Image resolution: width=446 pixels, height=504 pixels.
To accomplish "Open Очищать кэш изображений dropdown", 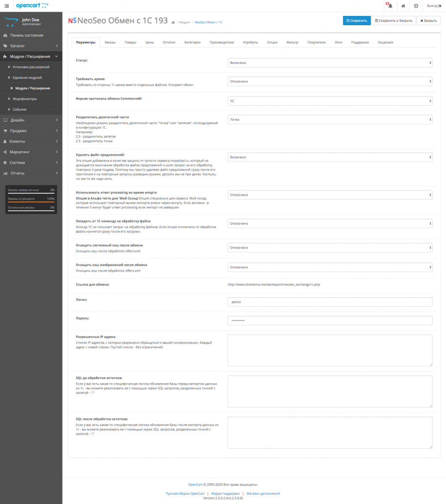I will click(330, 267).
